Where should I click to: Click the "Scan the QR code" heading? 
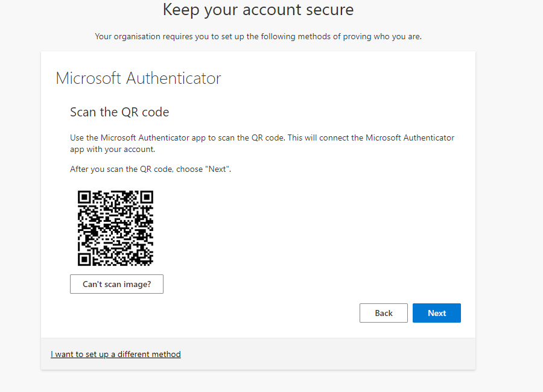pyautogui.click(x=119, y=112)
